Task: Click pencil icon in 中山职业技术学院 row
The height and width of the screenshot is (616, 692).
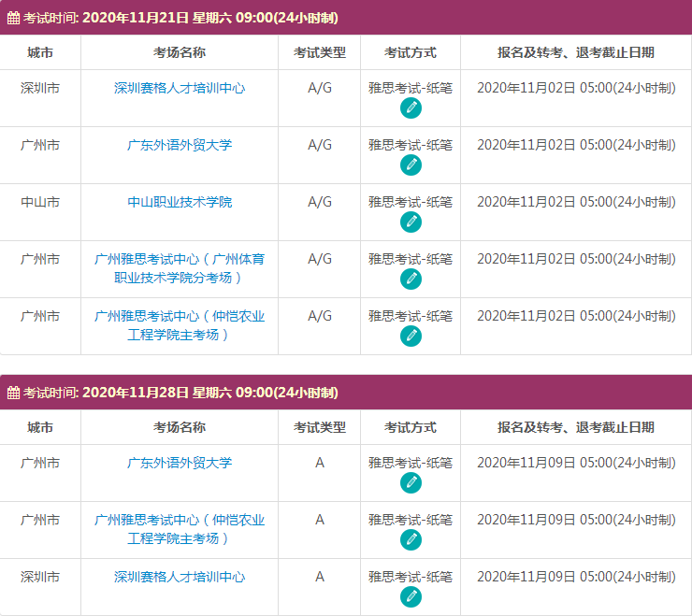Action: 411,222
